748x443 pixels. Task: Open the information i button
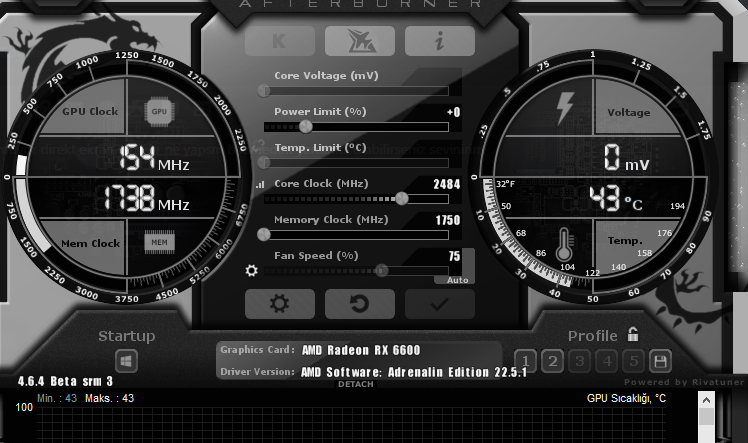[x=440, y=41]
